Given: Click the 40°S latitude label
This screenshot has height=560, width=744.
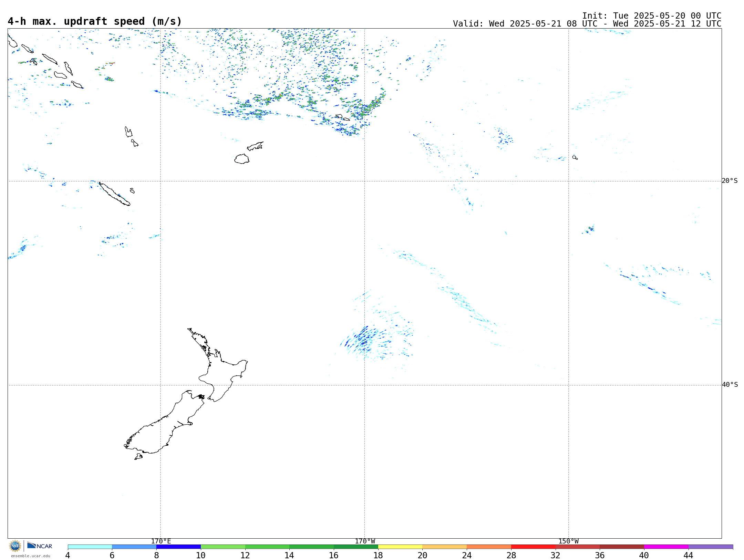Looking at the screenshot, I should click(x=730, y=385).
